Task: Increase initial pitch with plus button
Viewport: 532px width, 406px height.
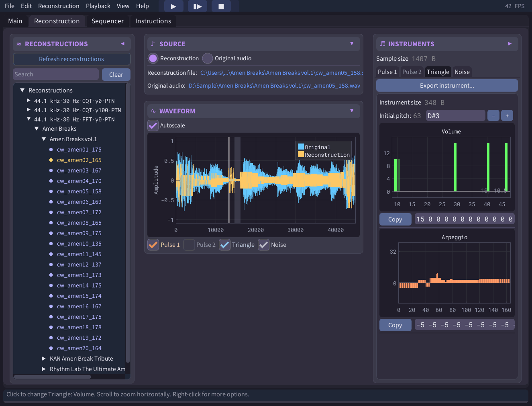Action: pyautogui.click(x=507, y=116)
